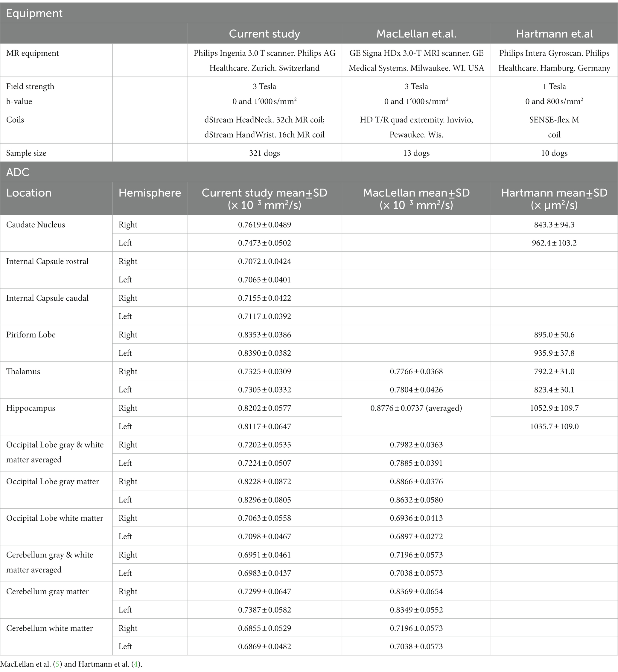The image size is (618, 672).
Task: Click the b-value row label
Action: [19, 102]
